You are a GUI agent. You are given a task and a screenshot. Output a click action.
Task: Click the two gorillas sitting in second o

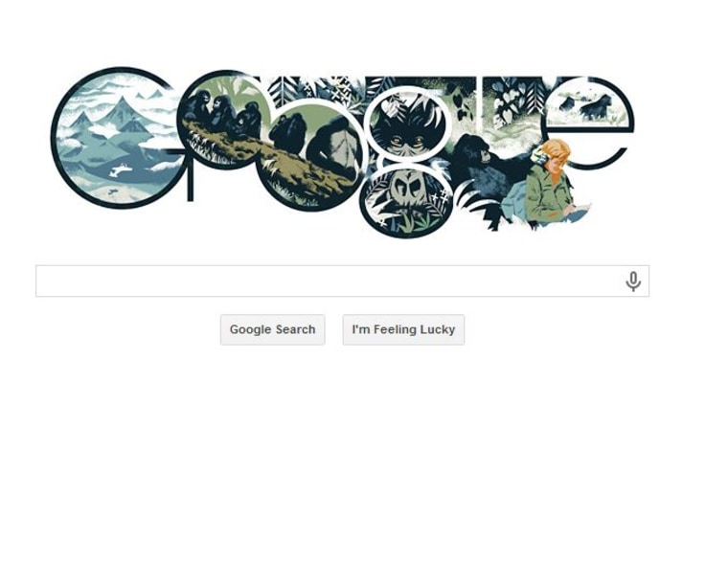[313, 139]
